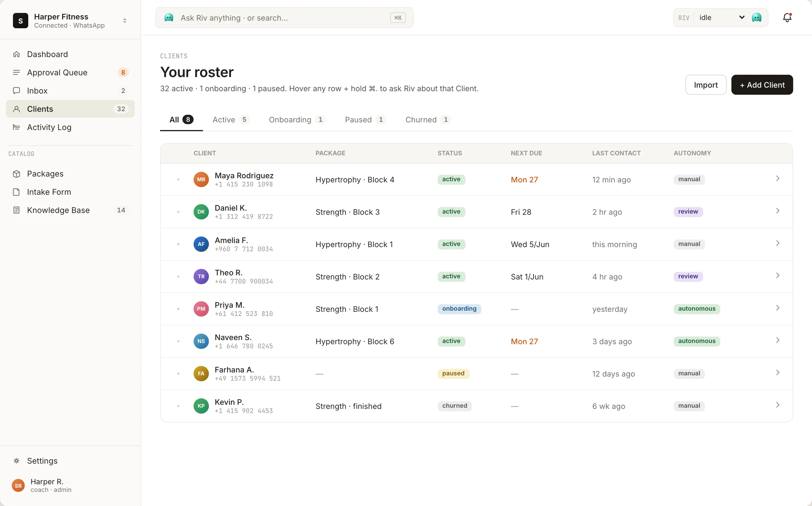The width and height of the screenshot is (812, 506).
Task: Click Harper R. SR profile avatar
Action: coord(18,486)
